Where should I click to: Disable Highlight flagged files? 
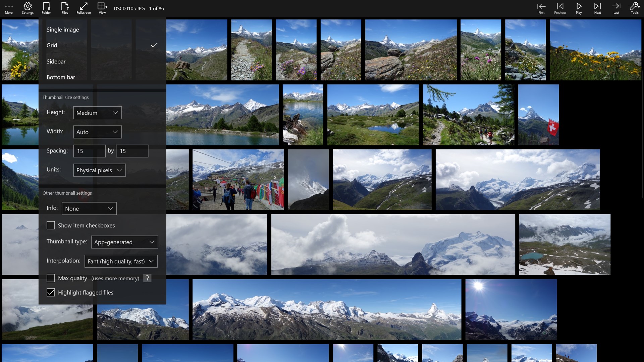(51, 293)
